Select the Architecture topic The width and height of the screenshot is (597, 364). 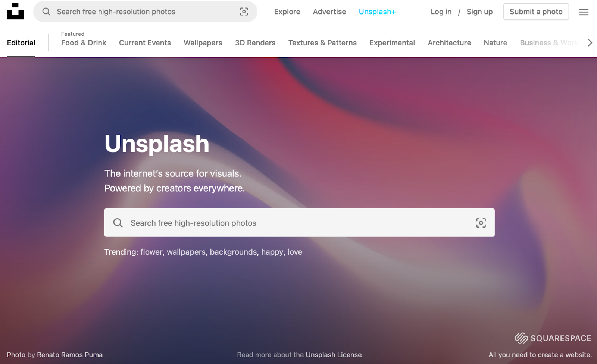[x=449, y=43]
